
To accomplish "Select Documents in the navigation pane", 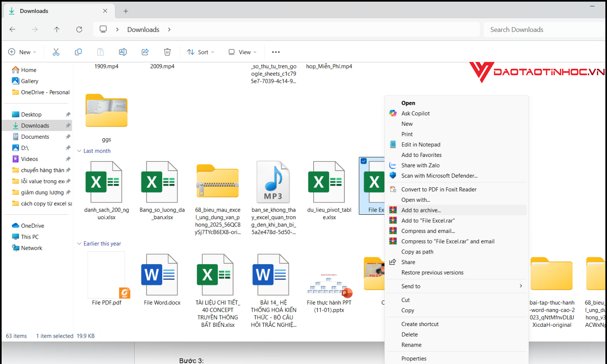I will (35, 137).
